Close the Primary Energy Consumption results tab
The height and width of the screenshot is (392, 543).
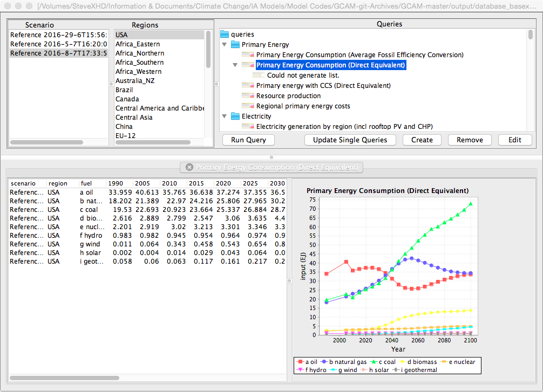point(189,167)
